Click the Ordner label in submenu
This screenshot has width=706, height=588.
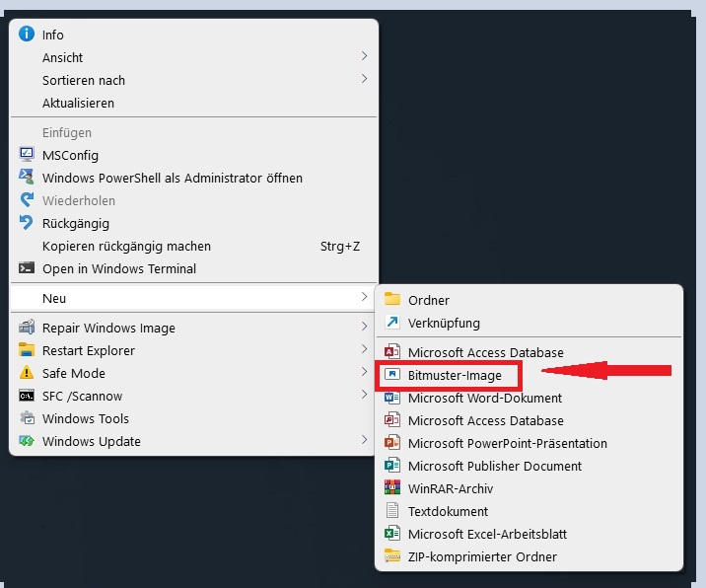click(429, 301)
